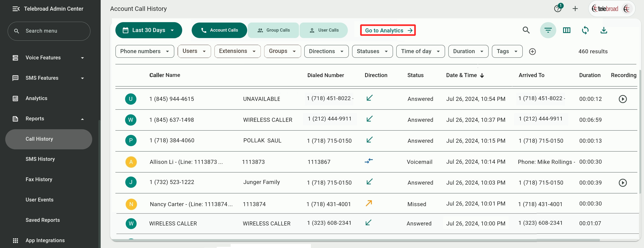
Task: Open the Directions filter dropdown
Action: (x=326, y=51)
